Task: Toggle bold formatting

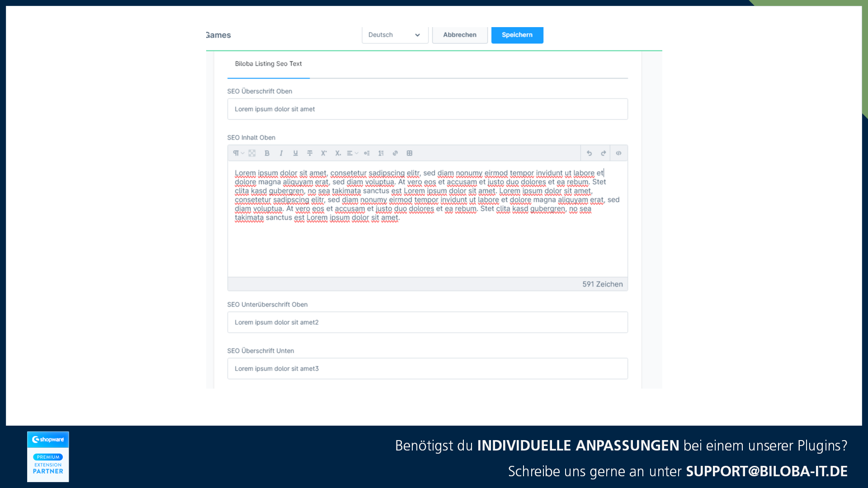Action: [267, 153]
